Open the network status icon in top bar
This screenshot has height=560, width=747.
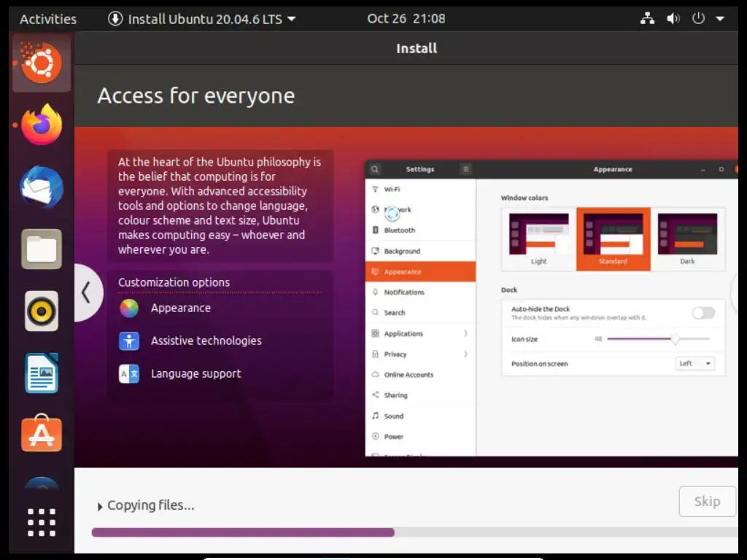click(x=647, y=18)
